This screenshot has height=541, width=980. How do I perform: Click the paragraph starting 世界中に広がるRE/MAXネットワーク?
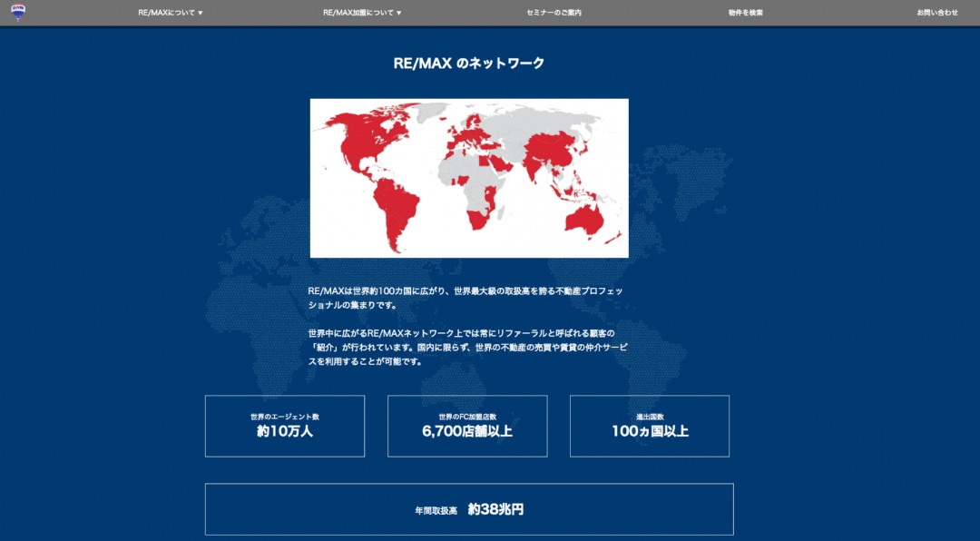pyautogui.click(x=467, y=347)
